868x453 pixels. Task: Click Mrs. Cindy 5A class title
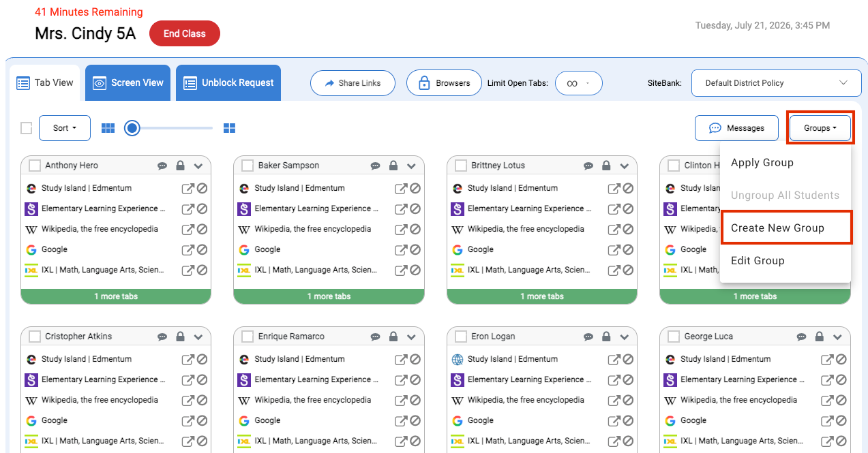pos(85,33)
